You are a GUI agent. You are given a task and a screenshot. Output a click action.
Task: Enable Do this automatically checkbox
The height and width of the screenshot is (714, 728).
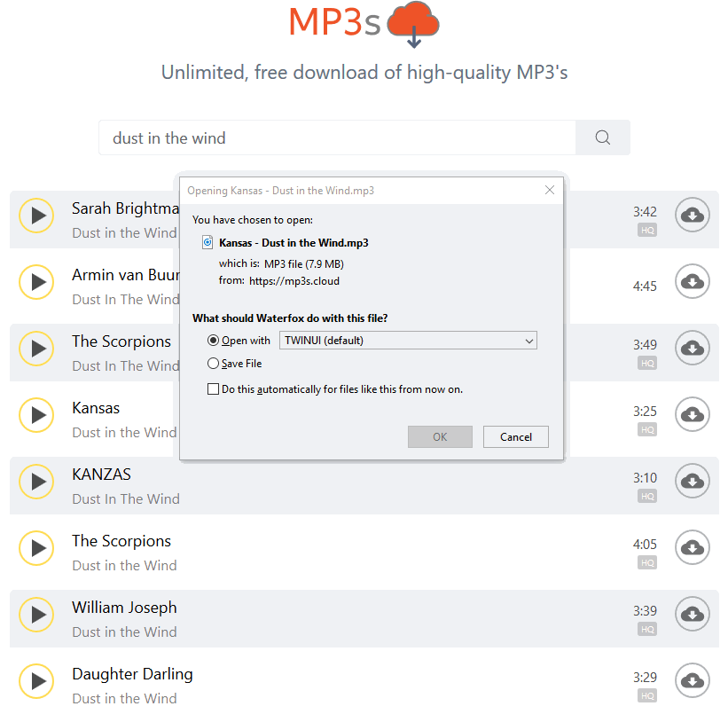pyautogui.click(x=213, y=389)
